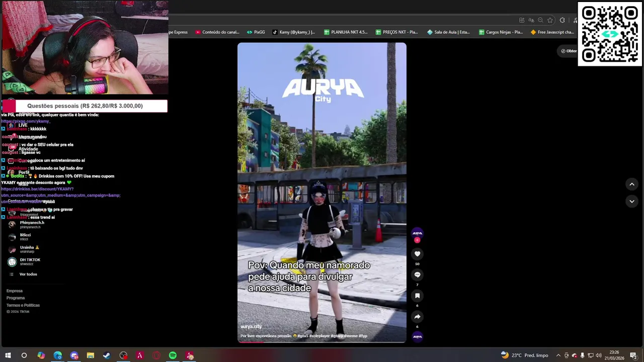Image resolution: width=644 pixels, height=362 pixels.
Task: Like the TikTok video with heart icon
Action: pyautogui.click(x=417, y=254)
